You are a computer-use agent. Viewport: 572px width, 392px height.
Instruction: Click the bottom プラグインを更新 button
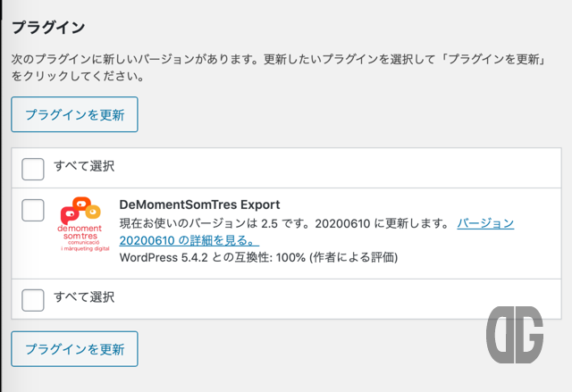tap(74, 349)
